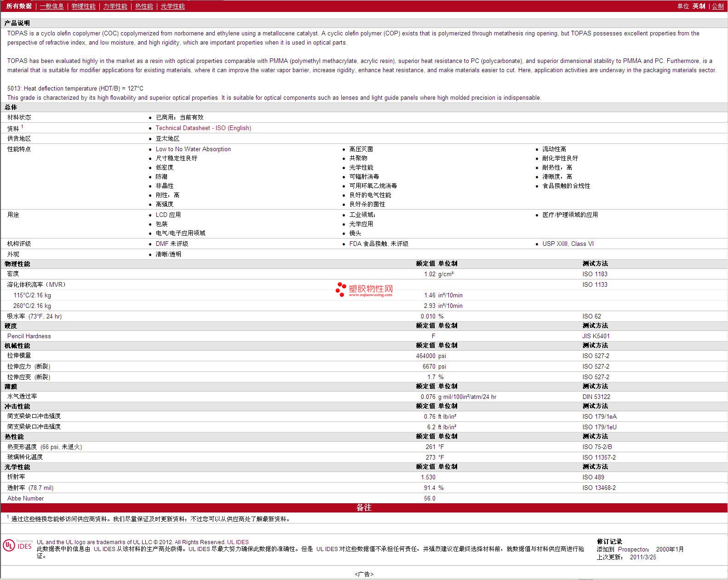Open the 物理性能 tab
Viewport: 728px width, 580px height.
click(83, 6)
